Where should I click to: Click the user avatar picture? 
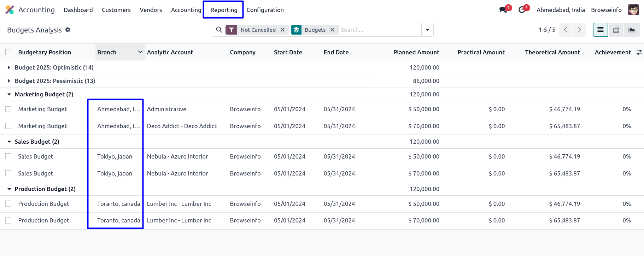633,10
